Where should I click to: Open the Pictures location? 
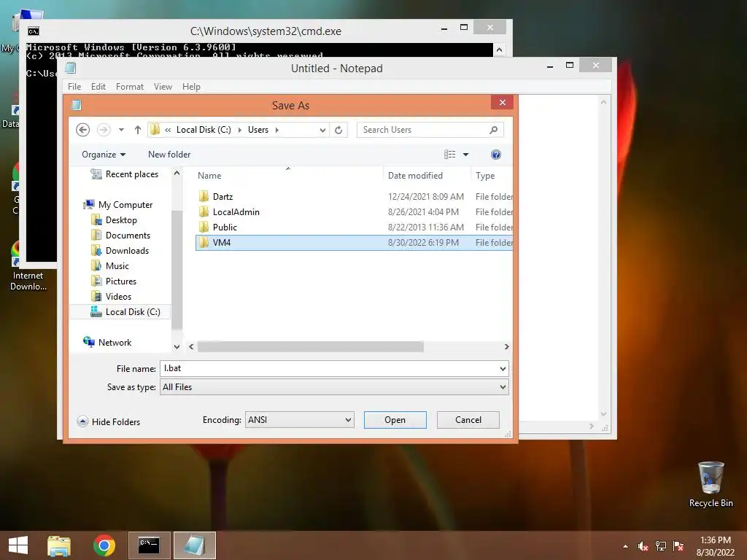(114, 281)
